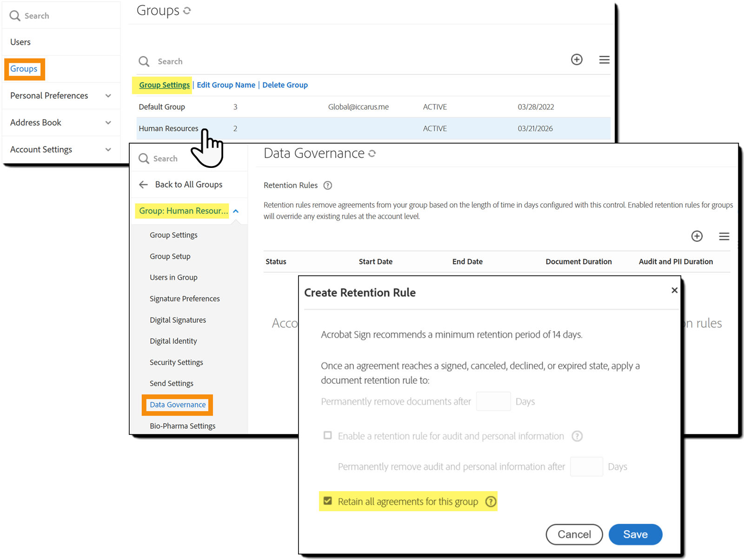Open Bio-Pharma Settings
The image size is (744, 560).
[x=182, y=426]
